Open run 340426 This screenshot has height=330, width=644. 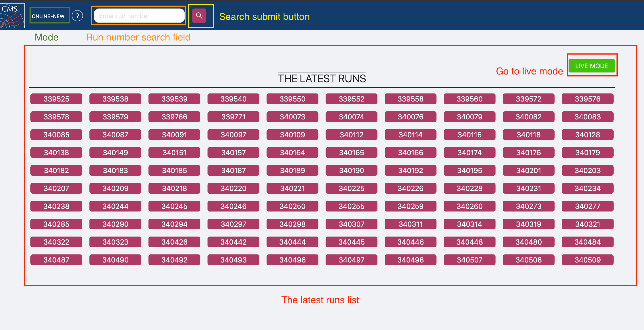coord(174,242)
